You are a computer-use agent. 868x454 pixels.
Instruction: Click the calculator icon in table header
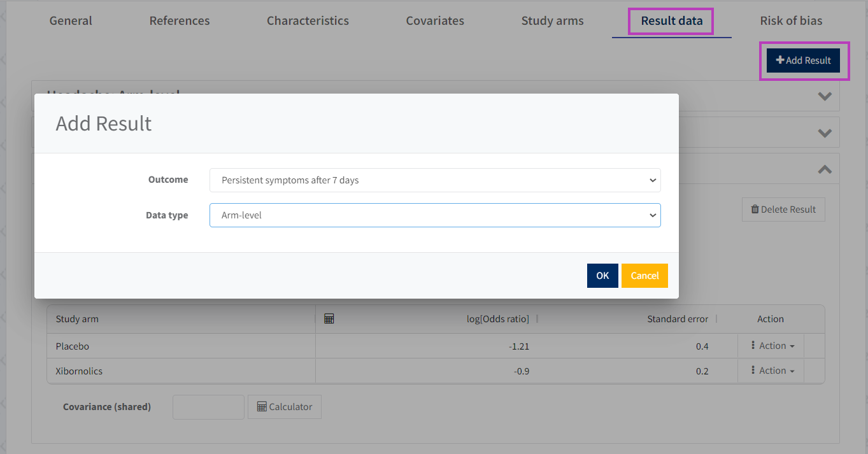(329, 319)
